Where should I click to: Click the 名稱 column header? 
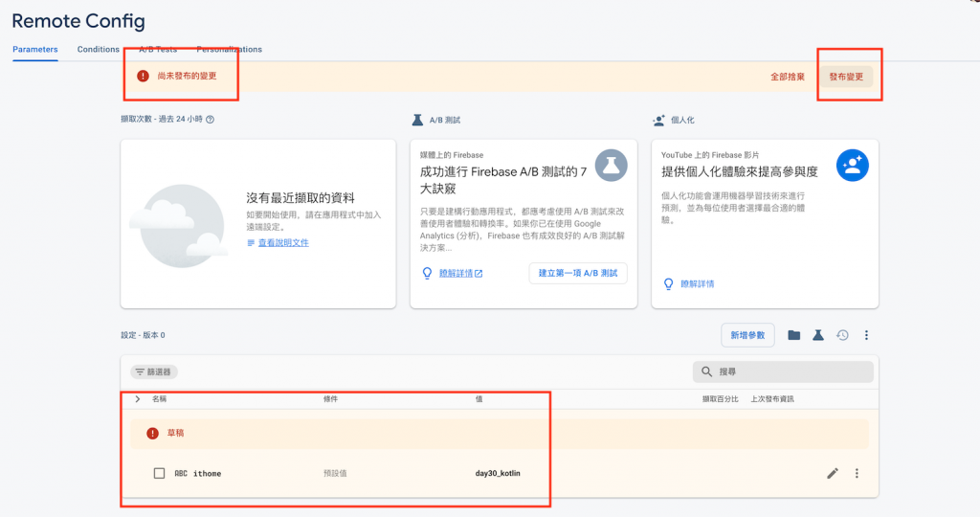click(160, 399)
